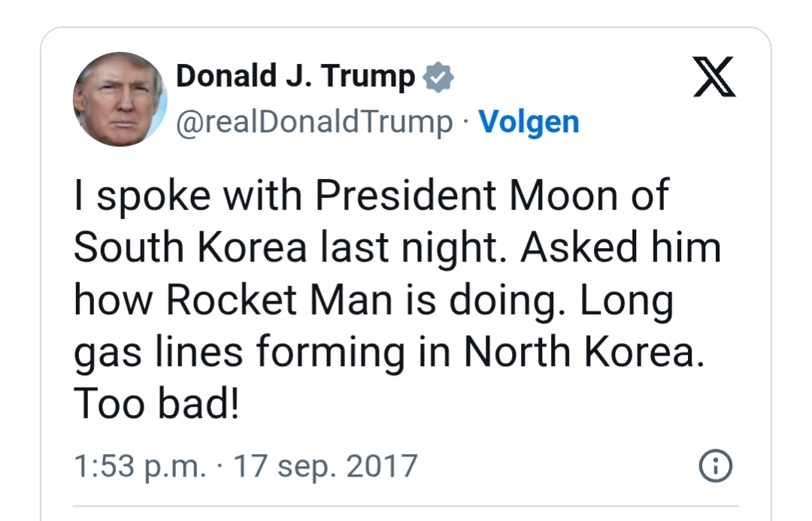Open Donald J. Trump's profile picture
Viewport: 812px width, 521px height.
point(120,98)
